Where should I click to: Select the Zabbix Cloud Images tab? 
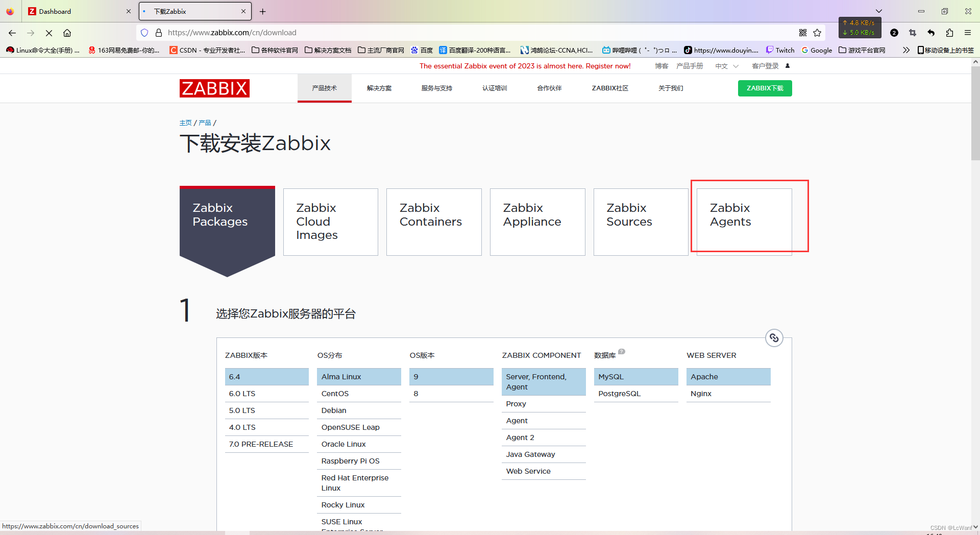tap(331, 222)
